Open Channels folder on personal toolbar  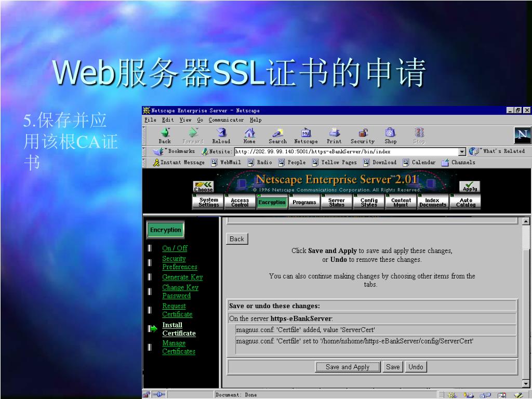tap(458, 163)
